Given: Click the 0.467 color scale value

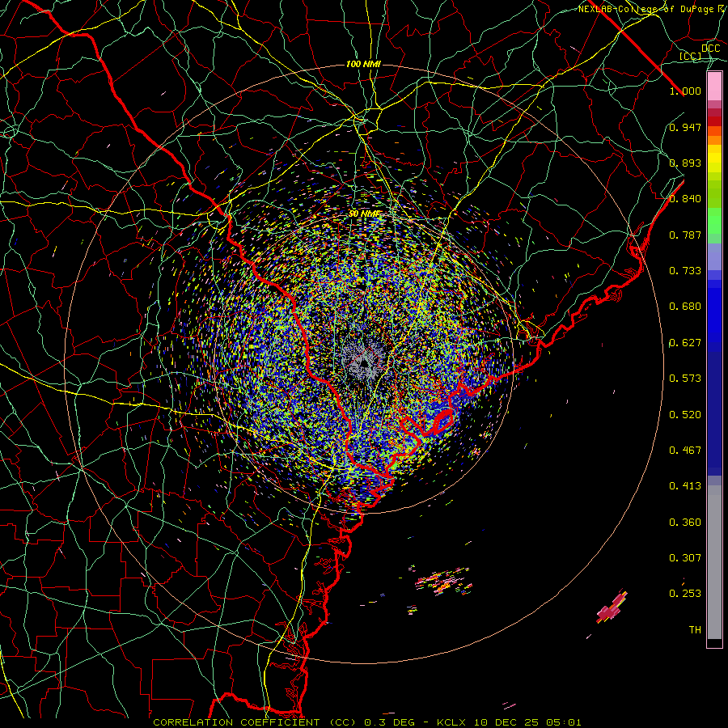Looking at the screenshot, I should (x=685, y=451).
